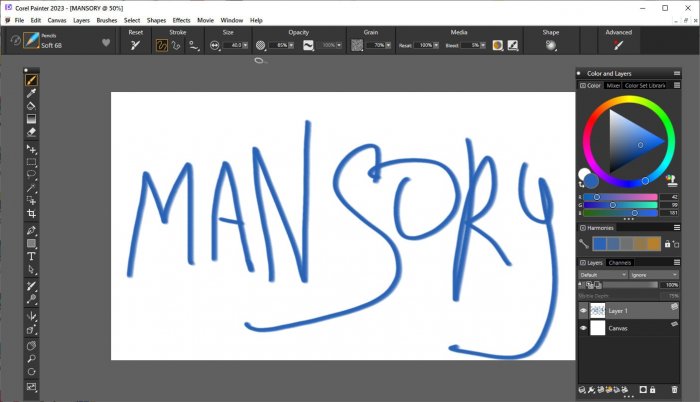
Task: Adjust the layer opacity slider
Action: 630,285
